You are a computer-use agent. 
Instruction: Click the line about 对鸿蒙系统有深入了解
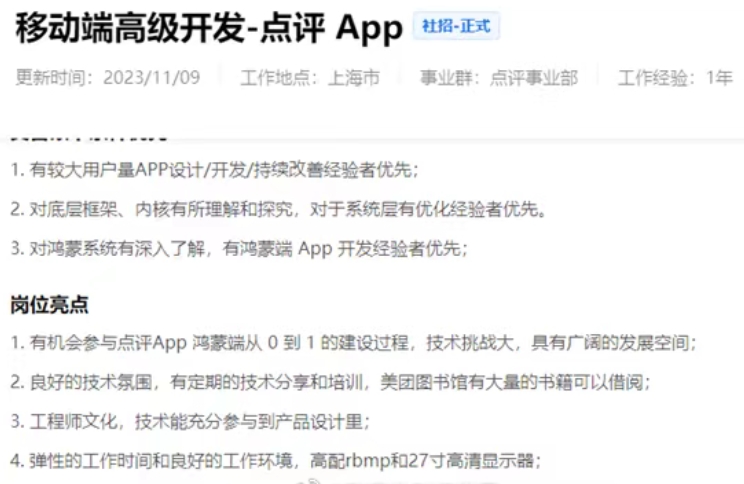click(x=240, y=248)
